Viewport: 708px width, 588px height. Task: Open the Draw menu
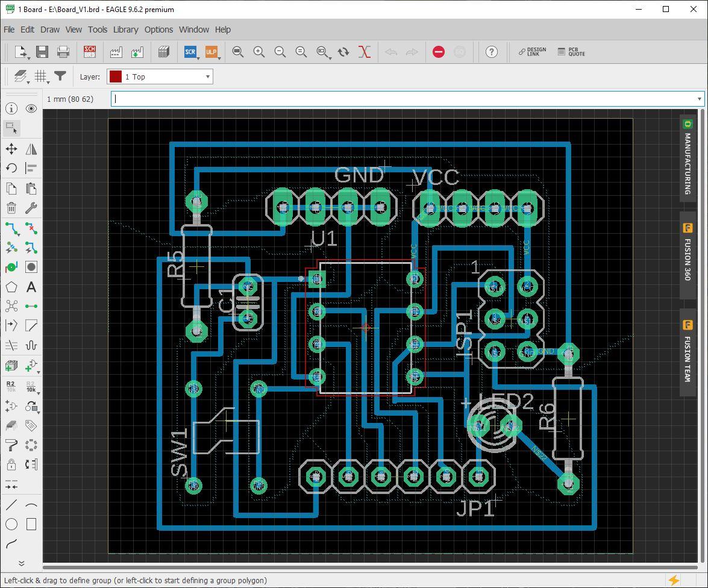tap(49, 30)
